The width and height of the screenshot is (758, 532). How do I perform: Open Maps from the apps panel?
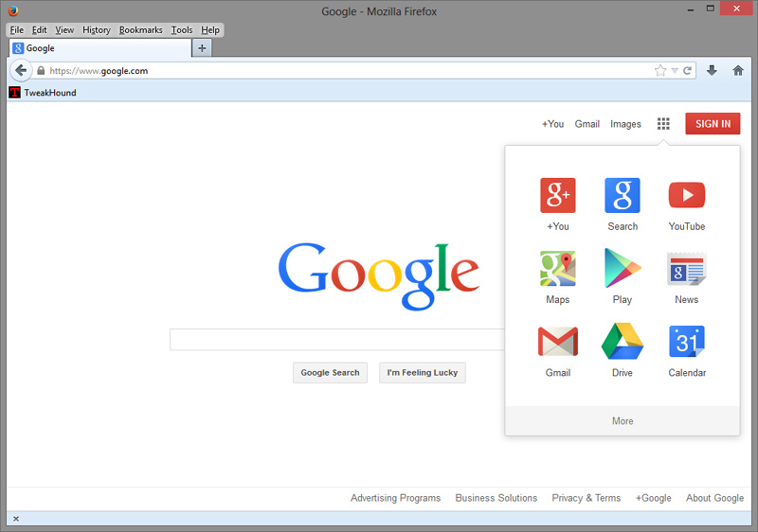[558, 269]
